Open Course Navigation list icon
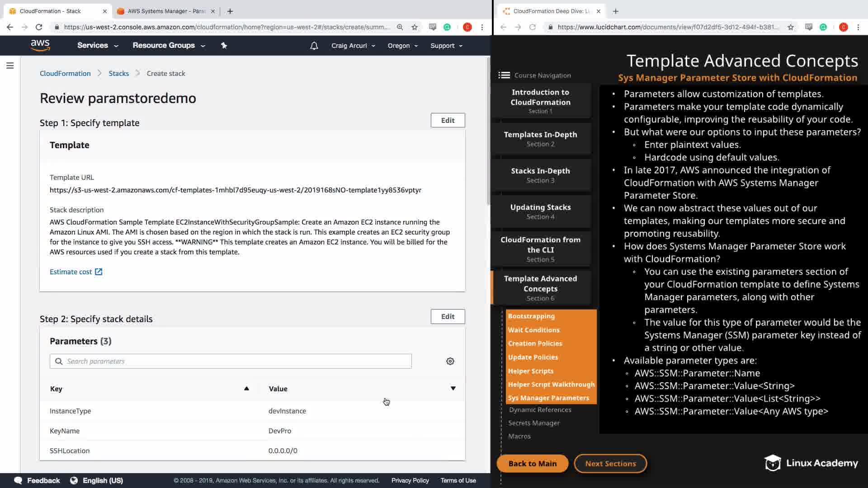This screenshot has width=868, height=488. tap(504, 75)
